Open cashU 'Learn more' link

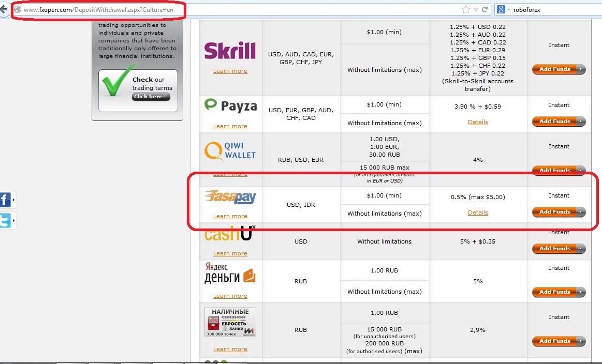click(230, 253)
